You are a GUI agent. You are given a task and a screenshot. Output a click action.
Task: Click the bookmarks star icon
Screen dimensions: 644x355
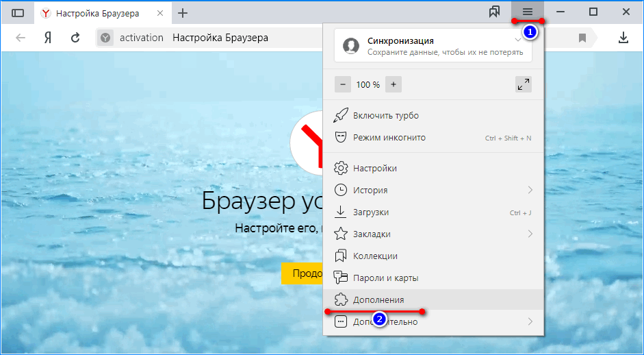pyautogui.click(x=341, y=234)
